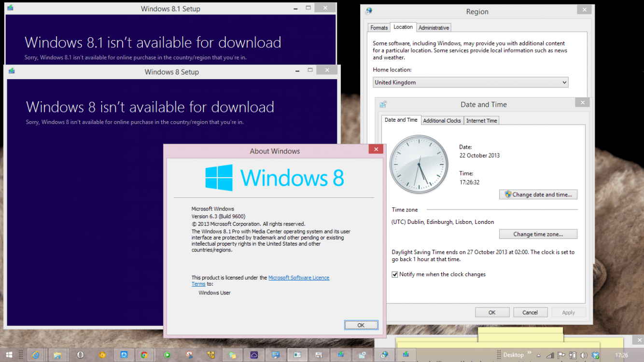Viewport: 644px width, 362px height.
Task: Open the Administrative tab
Action: (434, 28)
